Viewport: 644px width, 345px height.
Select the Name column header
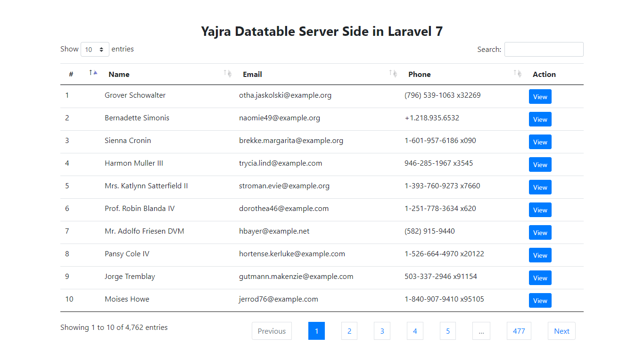pyautogui.click(x=119, y=74)
